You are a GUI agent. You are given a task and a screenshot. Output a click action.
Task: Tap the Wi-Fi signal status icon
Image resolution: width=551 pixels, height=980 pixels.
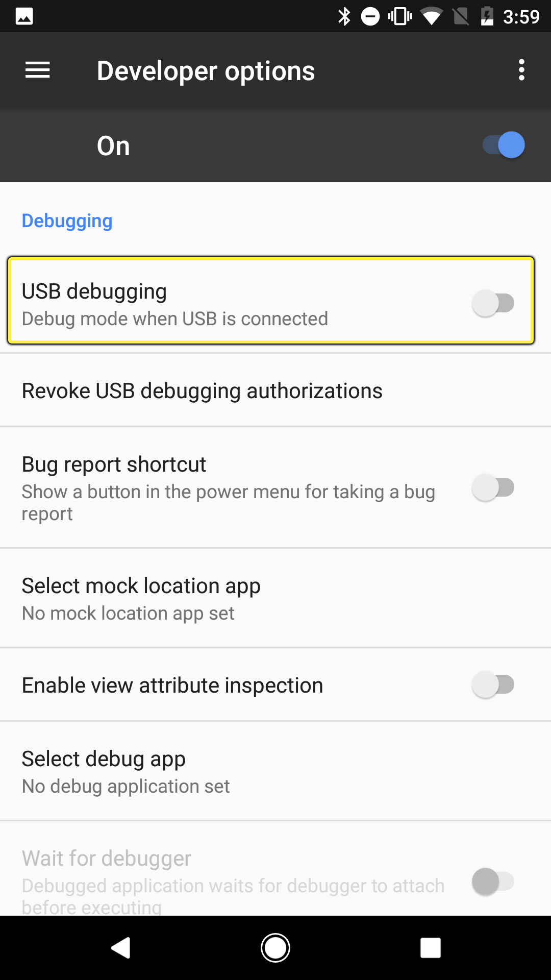(432, 16)
